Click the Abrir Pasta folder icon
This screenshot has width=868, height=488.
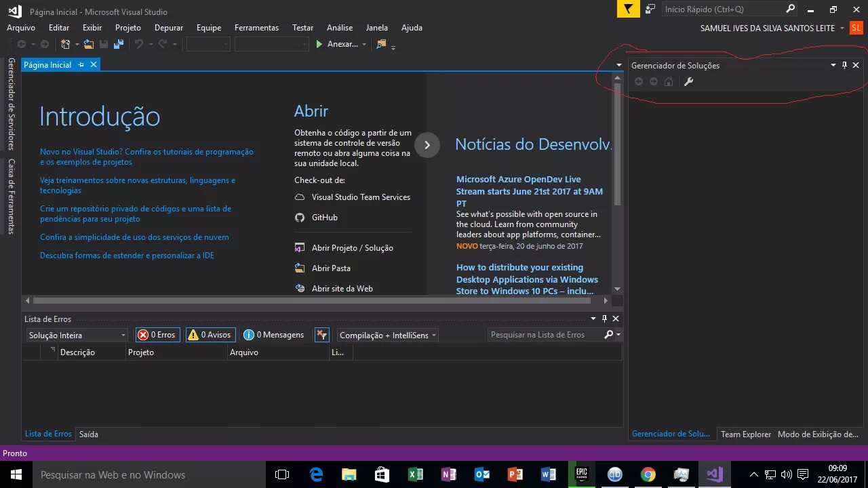pyautogui.click(x=300, y=268)
